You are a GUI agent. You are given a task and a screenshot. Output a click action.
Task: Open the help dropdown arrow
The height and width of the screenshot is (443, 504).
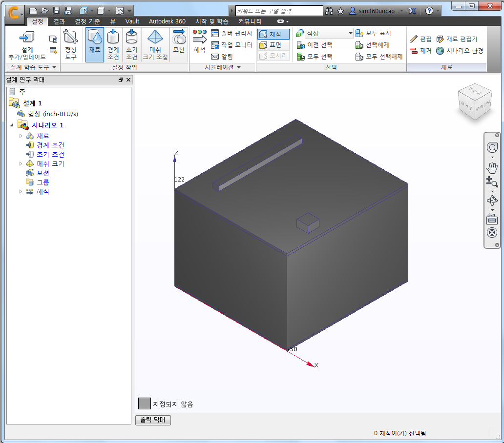point(438,11)
